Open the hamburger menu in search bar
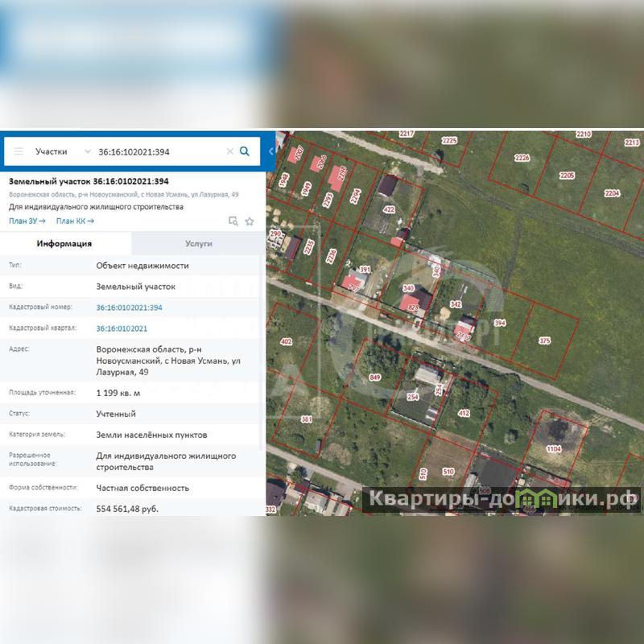The height and width of the screenshot is (644, 644). (19, 151)
